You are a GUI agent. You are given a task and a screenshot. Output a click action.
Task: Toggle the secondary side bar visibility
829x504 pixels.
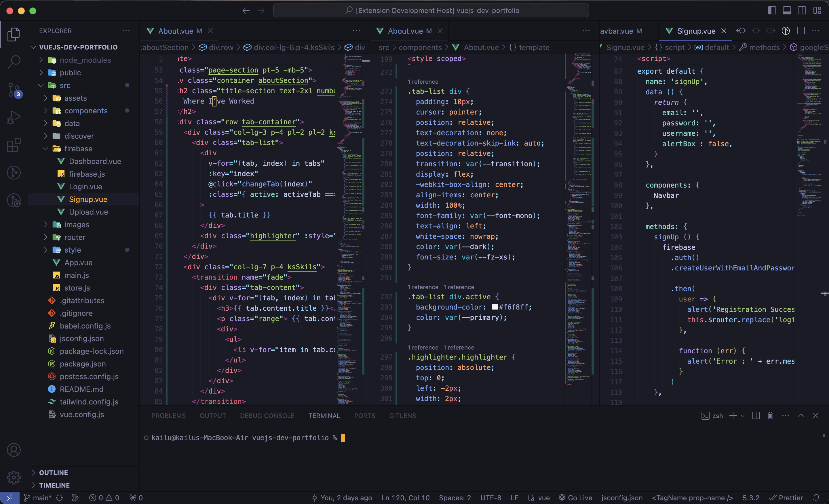pyautogui.click(x=802, y=10)
